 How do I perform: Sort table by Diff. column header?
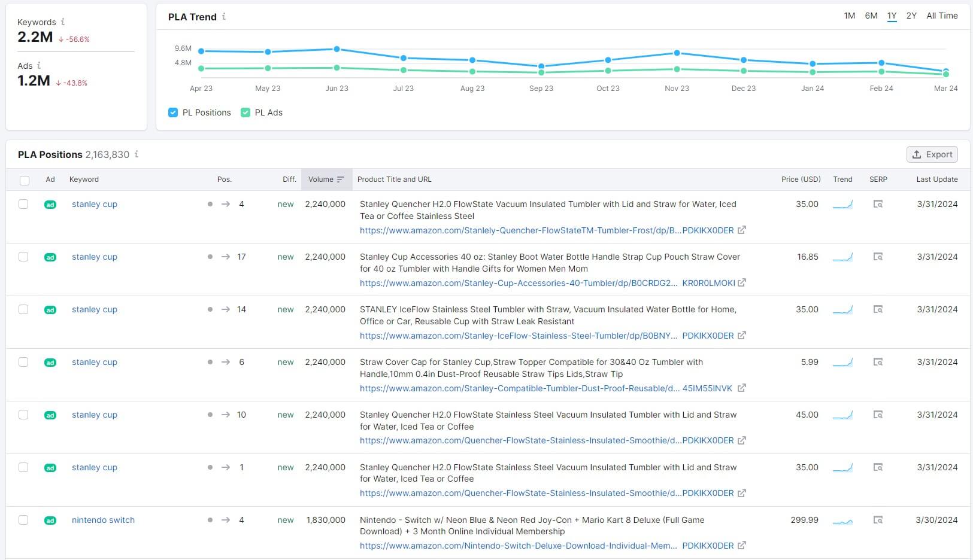point(289,179)
